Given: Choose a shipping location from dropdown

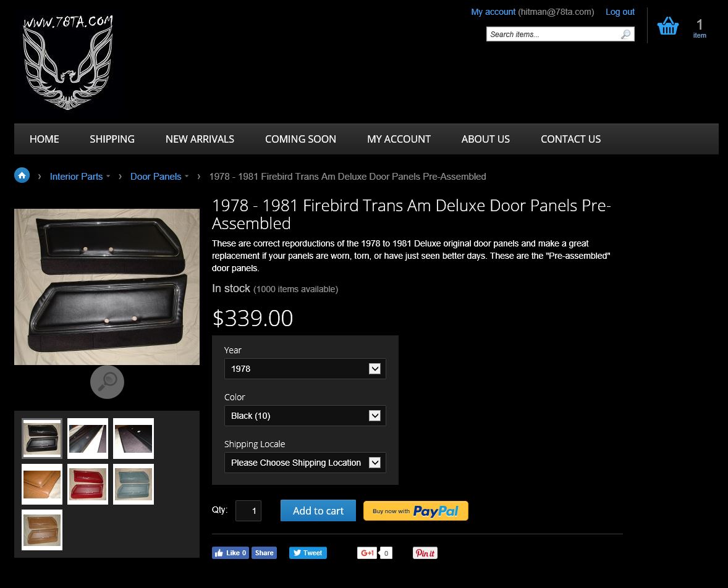Looking at the screenshot, I should (x=305, y=463).
